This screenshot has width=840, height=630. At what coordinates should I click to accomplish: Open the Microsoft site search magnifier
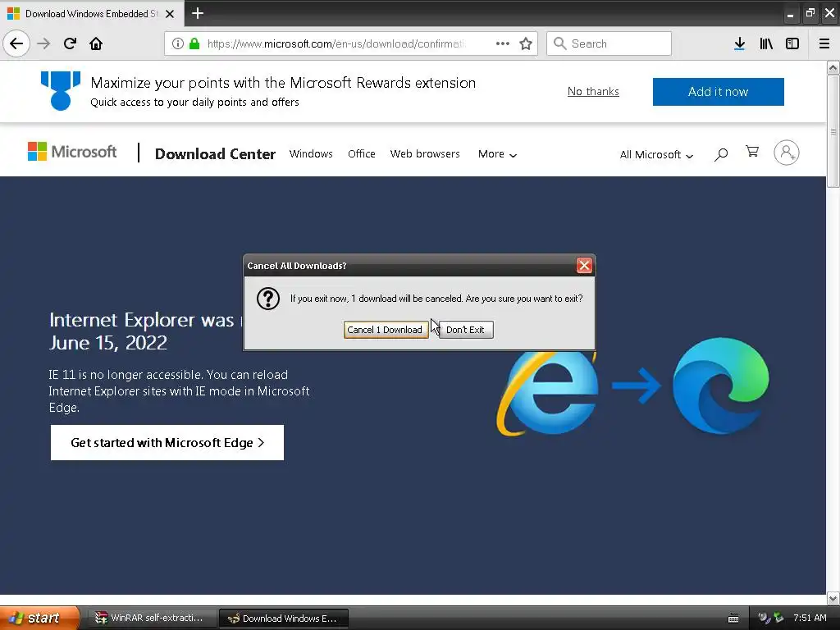(721, 154)
